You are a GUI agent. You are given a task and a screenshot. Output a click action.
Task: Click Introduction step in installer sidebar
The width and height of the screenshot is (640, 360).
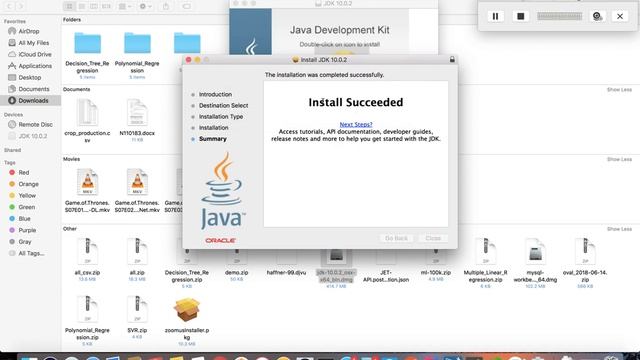215,94
